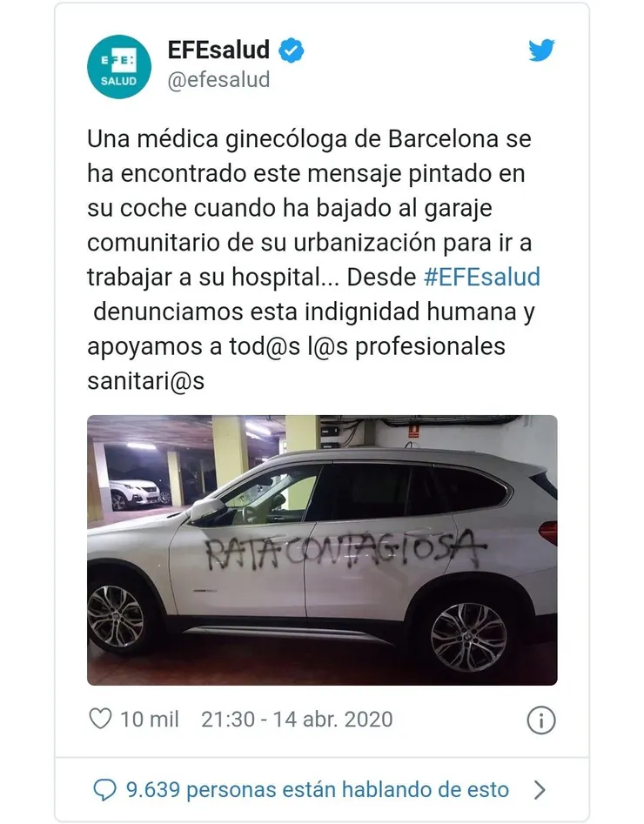Click the 21:30 - 14 abr. 2020 timestamp

click(297, 720)
